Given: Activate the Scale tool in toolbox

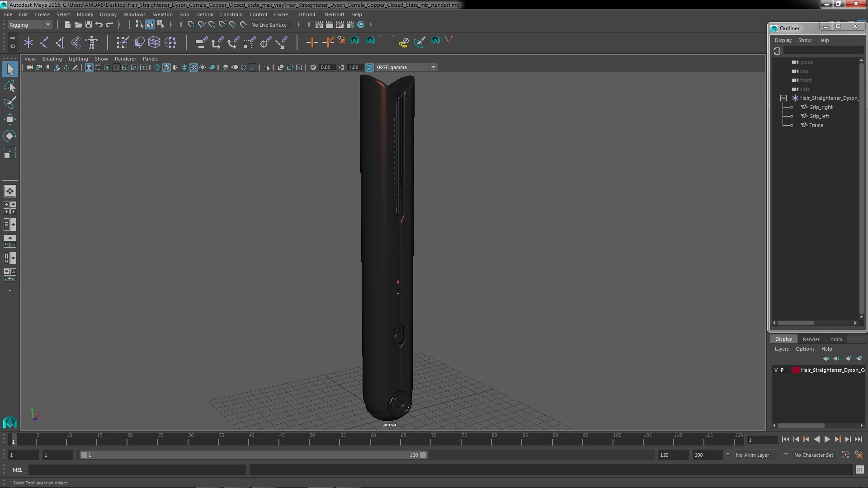Looking at the screenshot, I should [10, 153].
